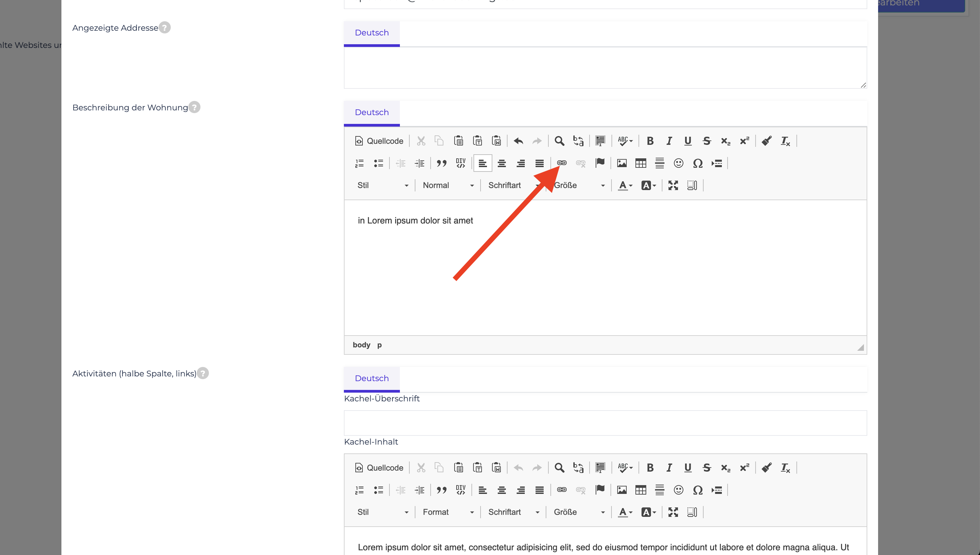Click the anchor flag icon in Beschreibung editor
Image resolution: width=980 pixels, height=555 pixels.
pos(600,163)
